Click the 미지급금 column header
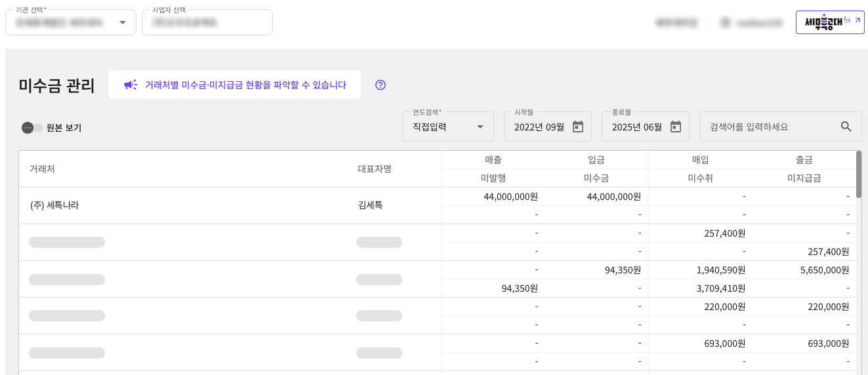 pos(804,178)
